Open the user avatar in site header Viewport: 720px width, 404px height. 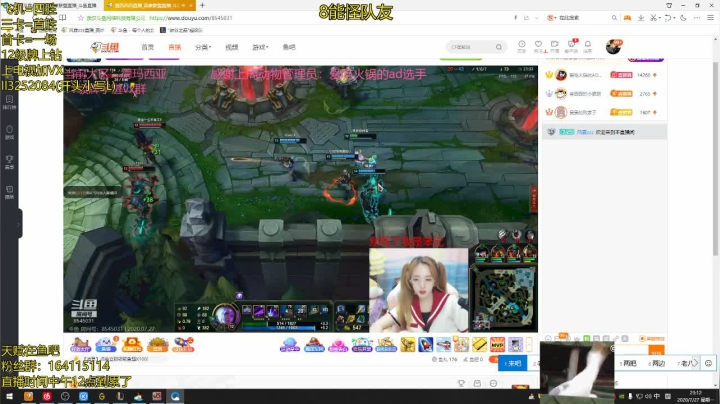[613, 46]
